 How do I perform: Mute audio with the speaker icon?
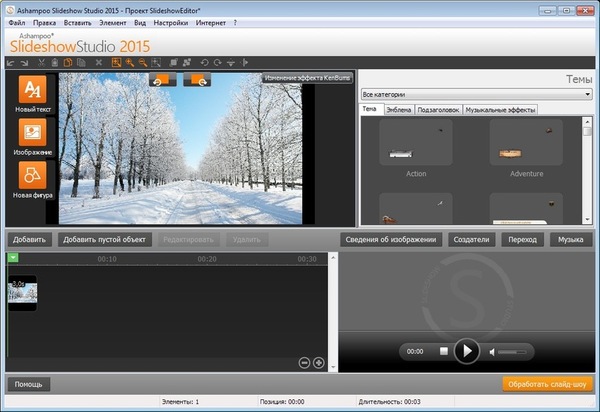[492, 352]
